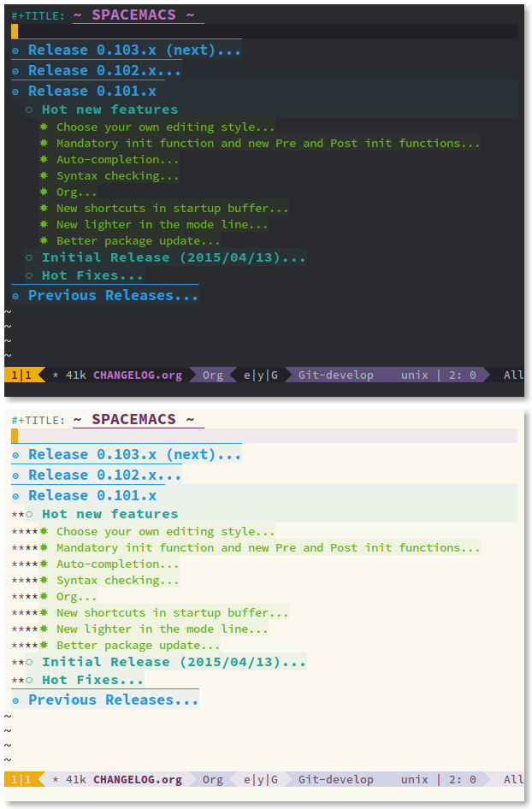
Task: Expand Previous Releases heading in dark theme
Action: coord(113,296)
